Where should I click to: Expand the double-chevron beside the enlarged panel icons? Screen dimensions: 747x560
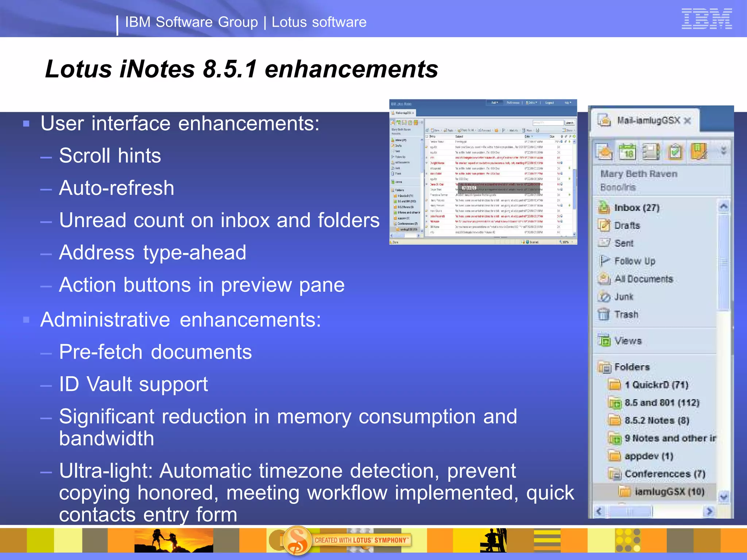click(x=724, y=150)
